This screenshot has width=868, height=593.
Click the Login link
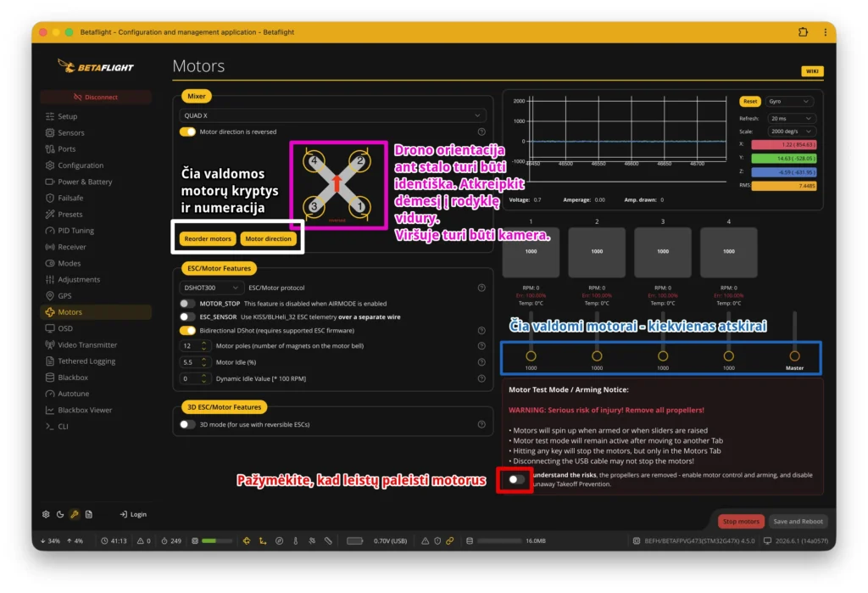(x=133, y=514)
